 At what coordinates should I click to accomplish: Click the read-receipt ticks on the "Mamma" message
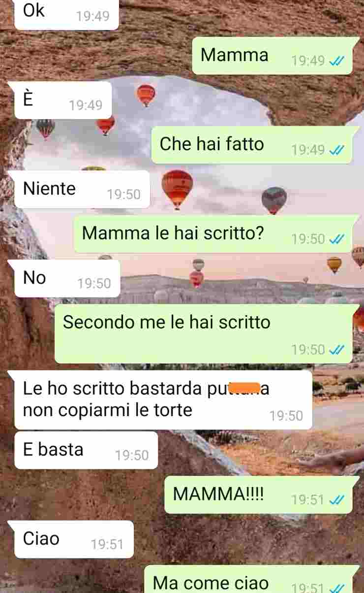337,61
